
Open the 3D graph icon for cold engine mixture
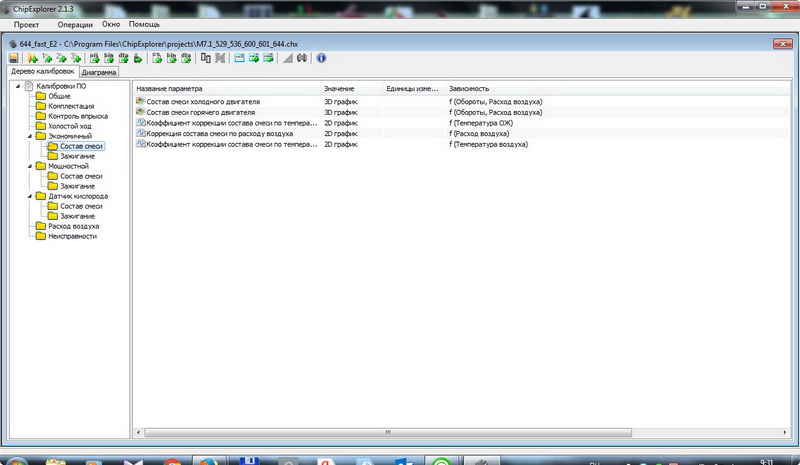(141, 102)
